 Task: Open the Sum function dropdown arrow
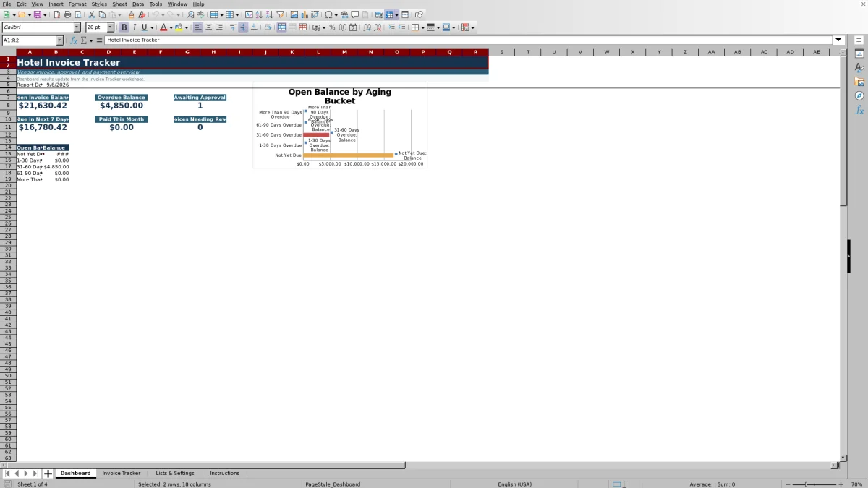tap(91, 40)
